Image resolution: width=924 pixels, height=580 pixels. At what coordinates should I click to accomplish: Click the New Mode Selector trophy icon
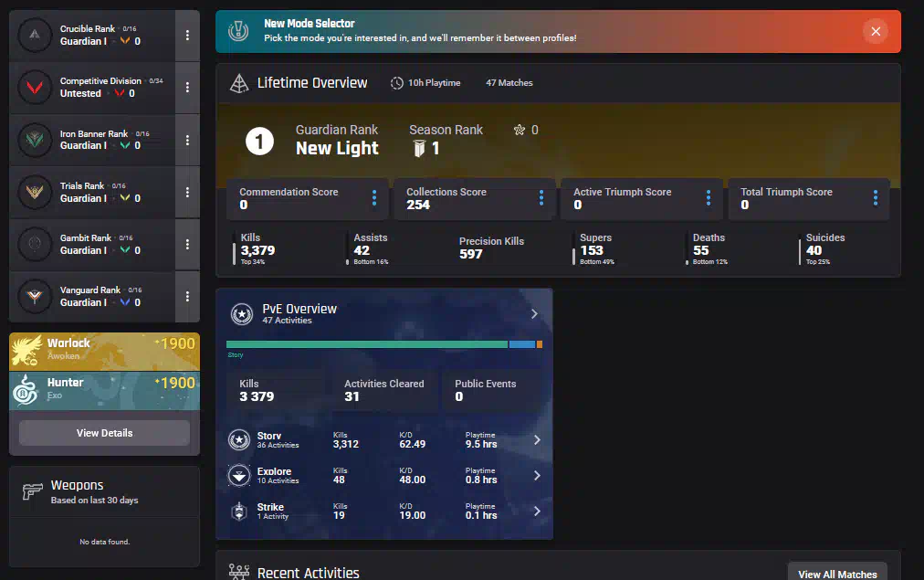click(x=238, y=31)
